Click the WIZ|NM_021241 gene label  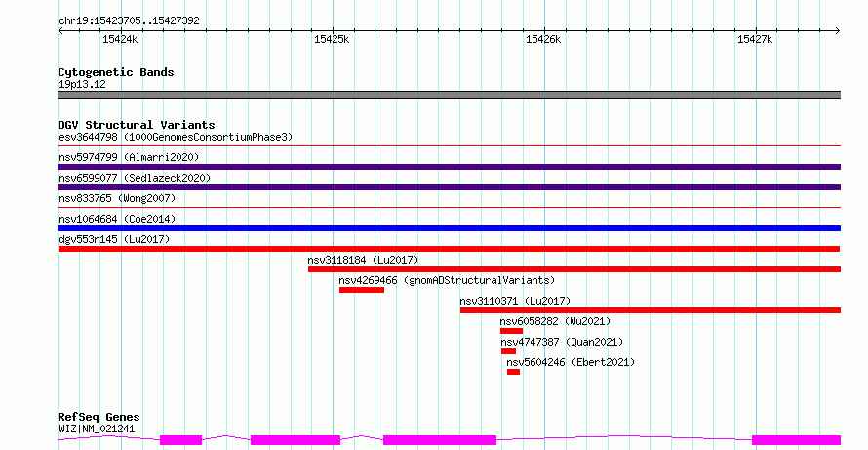97,429
